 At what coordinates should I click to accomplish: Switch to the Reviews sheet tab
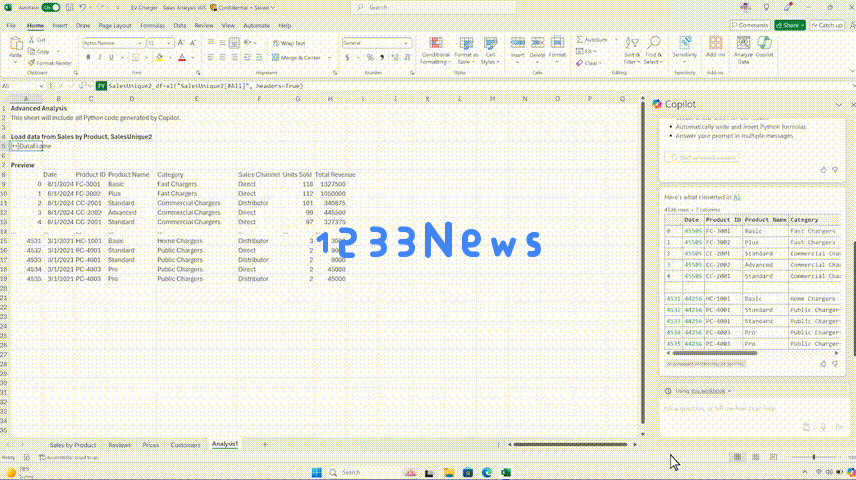pos(120,445)
